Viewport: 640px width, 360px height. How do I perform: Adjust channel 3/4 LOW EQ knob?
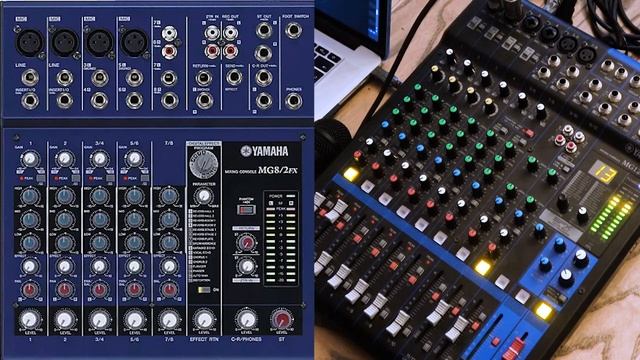[100, 243]
